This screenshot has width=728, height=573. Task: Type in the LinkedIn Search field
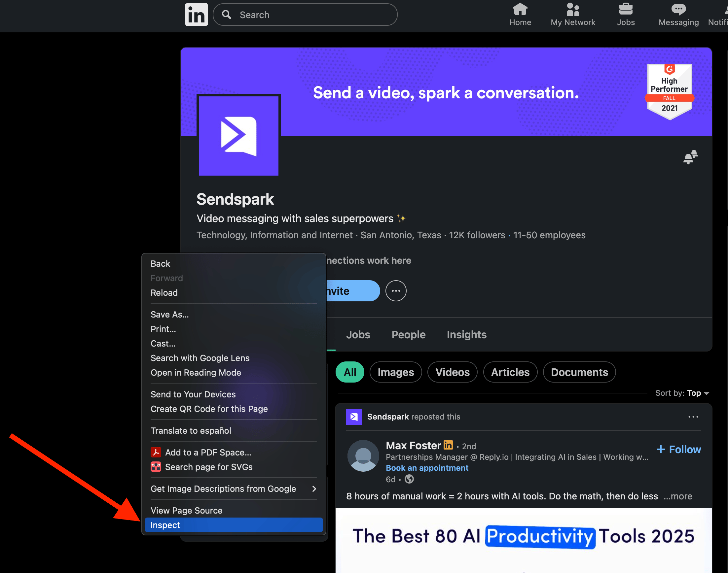pyautogui.click(x=305, y=15)
